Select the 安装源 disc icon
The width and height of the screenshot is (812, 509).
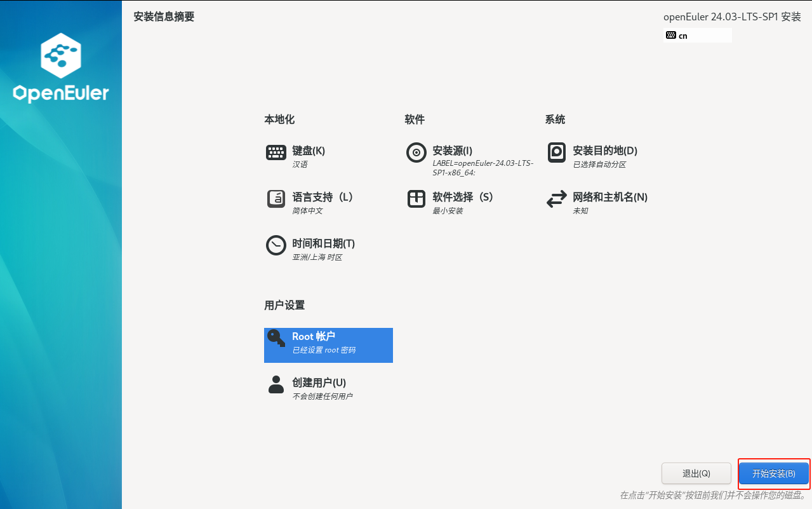click(416, 153)
